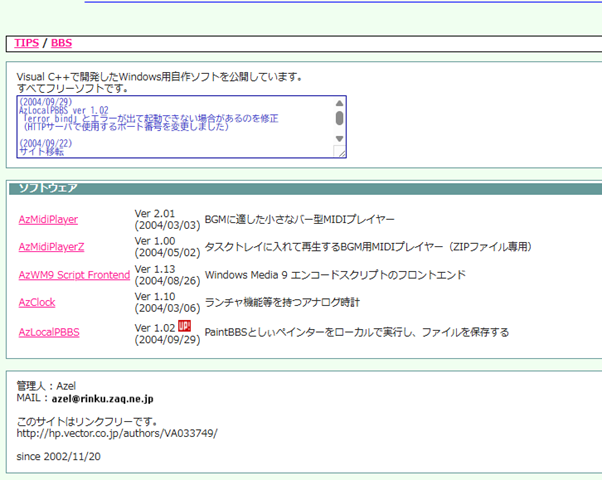Click the update log scroll up arrow
This screenshot has height=480, width=602.
(x=339, y=103)
